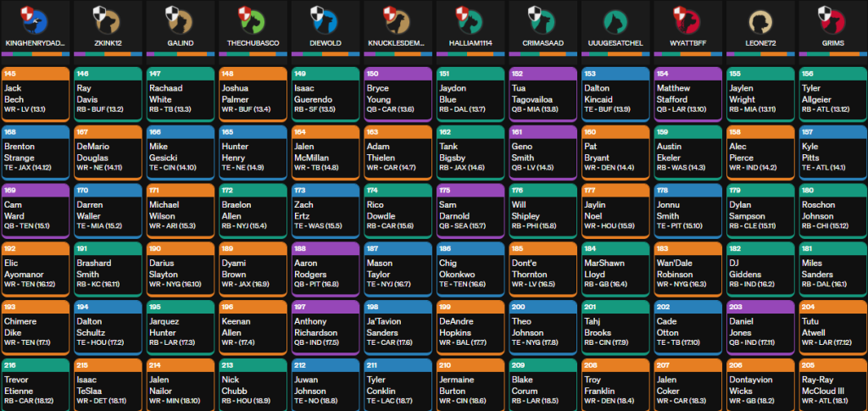Click DIEWOLD's blue avatar icon
The image size is (868, 411).
[x=325, y=19]
